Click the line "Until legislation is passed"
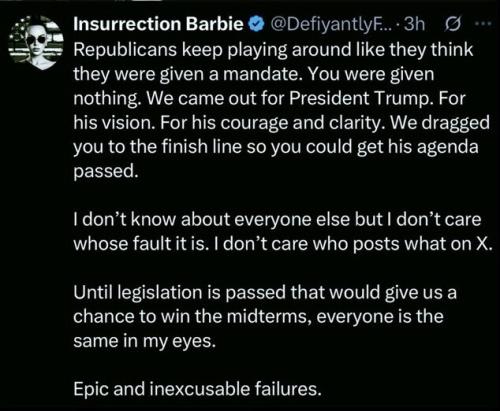The height and width of the screenshot is (411, 500). (265, 293)
